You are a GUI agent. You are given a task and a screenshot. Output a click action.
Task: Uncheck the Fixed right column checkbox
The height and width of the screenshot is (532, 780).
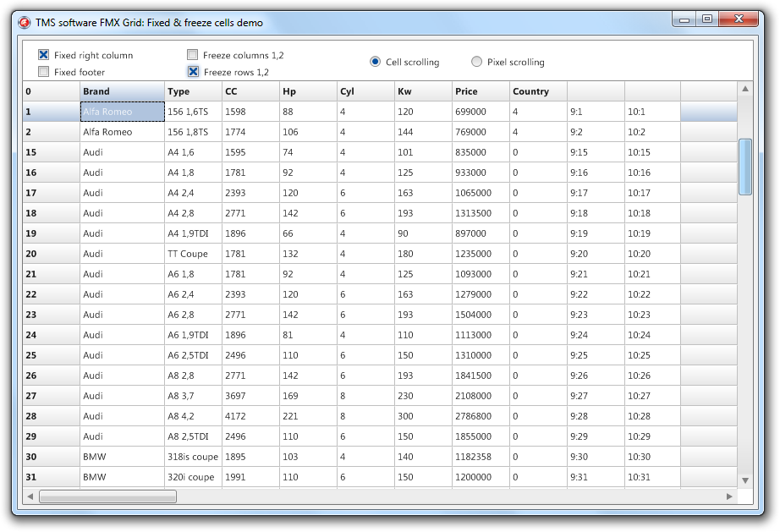[43, 55]
